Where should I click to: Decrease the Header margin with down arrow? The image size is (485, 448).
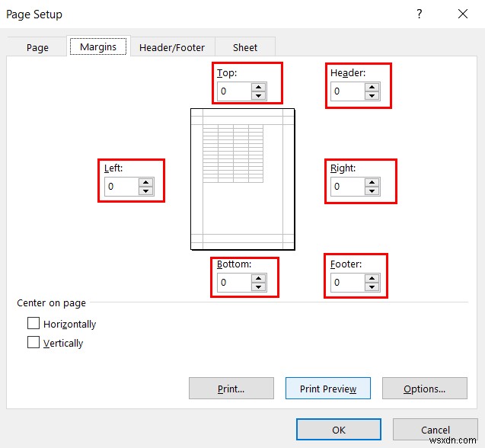pyautogui.click(x=372, y=95)
